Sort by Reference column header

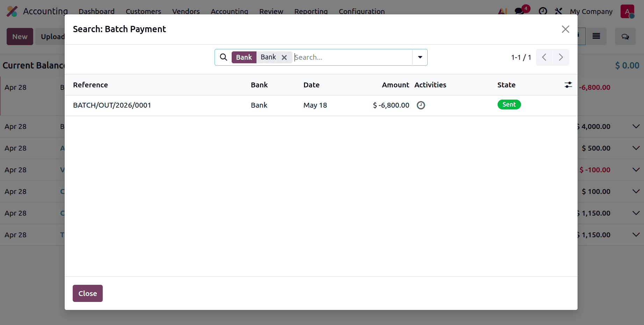(x=91, y=85)
